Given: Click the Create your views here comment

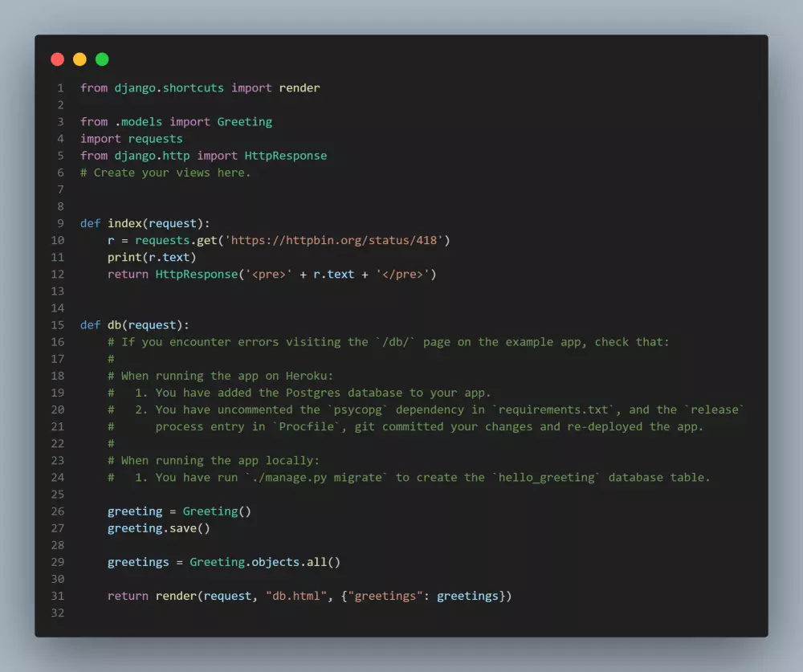Looking at the screenshot, I should 165,172.
